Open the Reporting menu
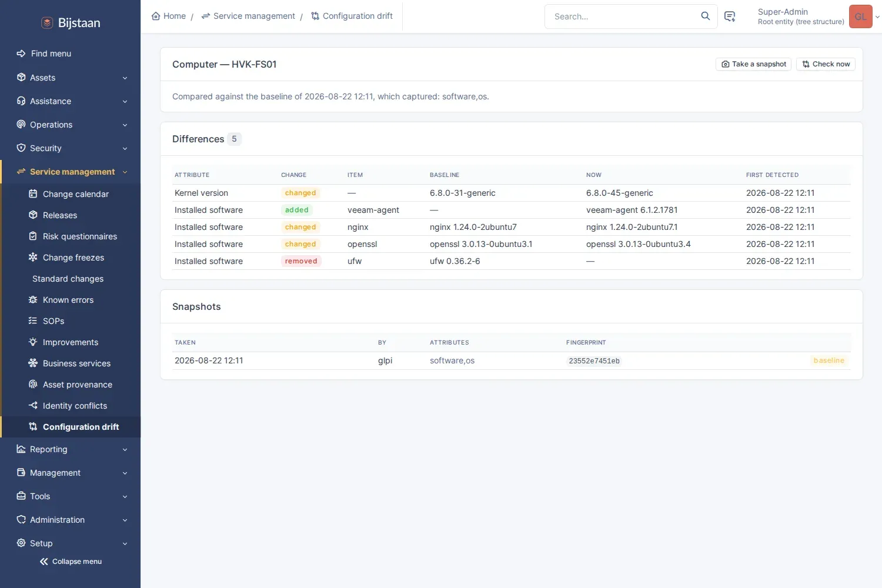Viewport: 882px width, 588px height. tap(71, 449)
